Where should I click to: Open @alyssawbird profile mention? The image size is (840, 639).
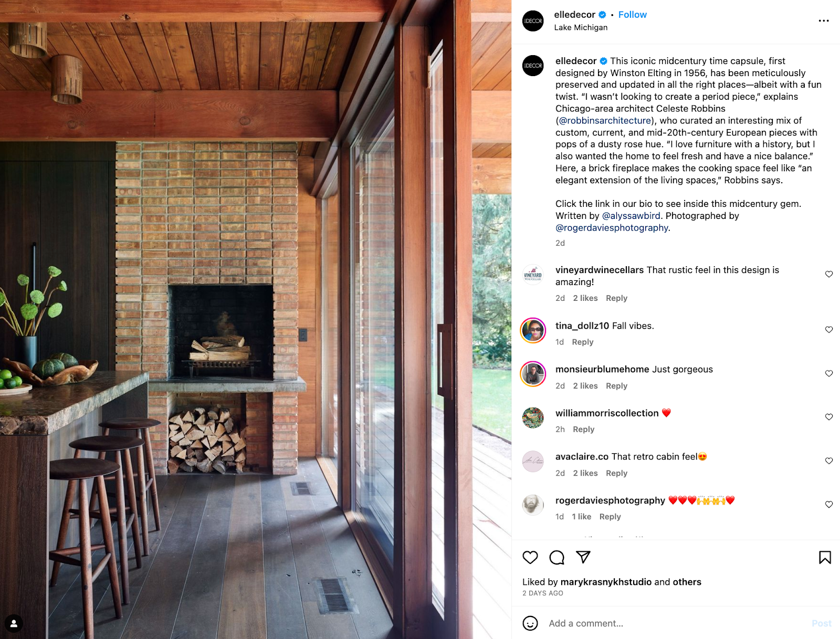[631, 216]
